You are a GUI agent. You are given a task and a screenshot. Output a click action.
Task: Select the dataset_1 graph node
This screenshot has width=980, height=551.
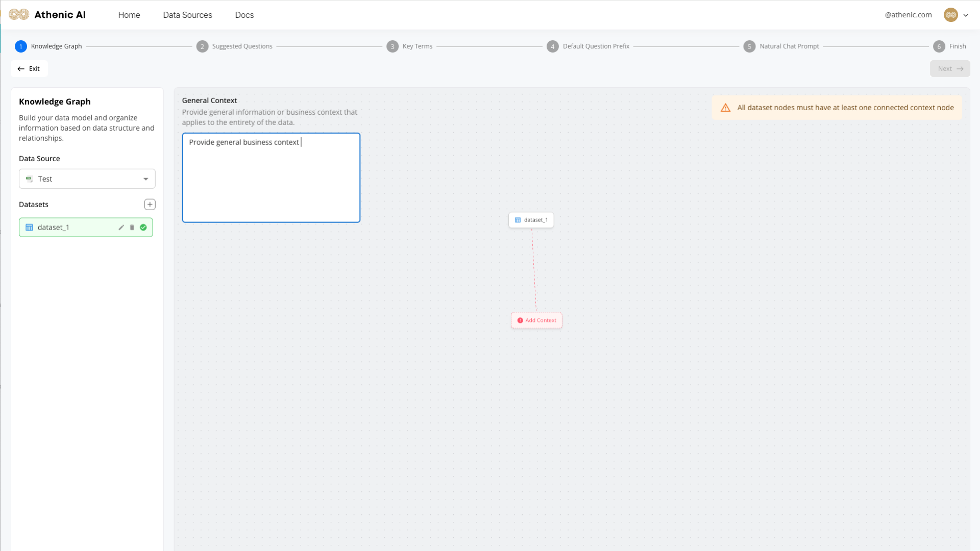(x=531, y=220)
